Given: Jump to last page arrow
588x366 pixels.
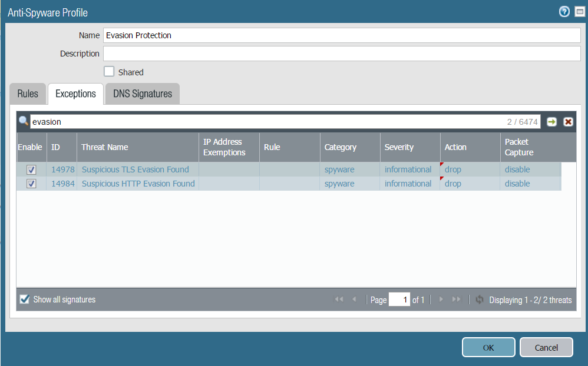Looking at the screenshot, I should point(456,300).
